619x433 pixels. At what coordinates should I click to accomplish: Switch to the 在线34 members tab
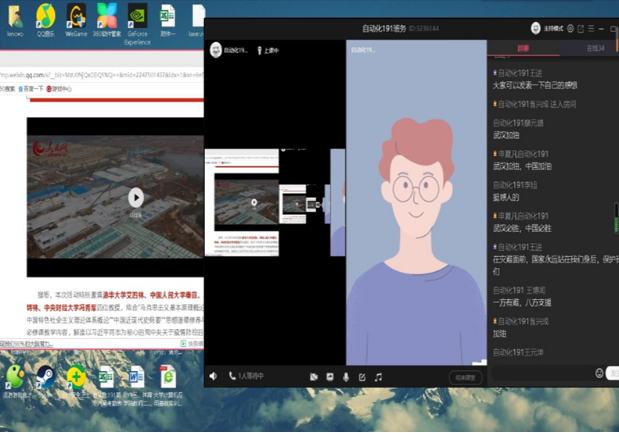click(594, 47)
